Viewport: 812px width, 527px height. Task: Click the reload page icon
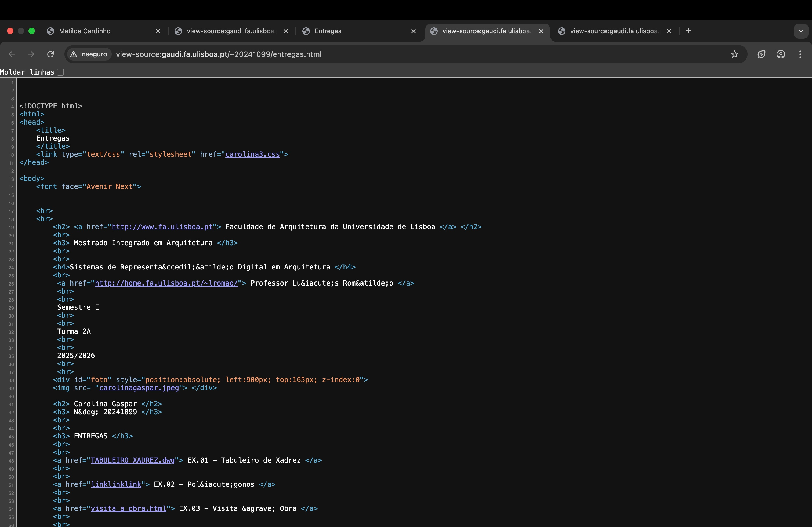pos(50,54)
